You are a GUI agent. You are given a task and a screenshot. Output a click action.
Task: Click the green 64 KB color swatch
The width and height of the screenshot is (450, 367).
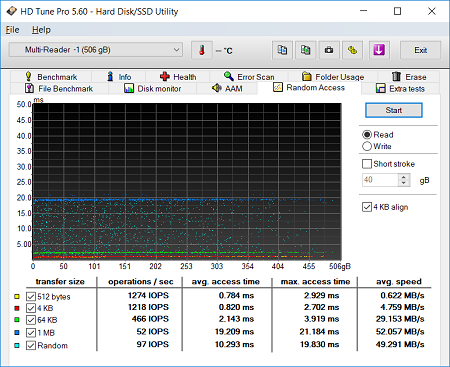coord(17,320)
